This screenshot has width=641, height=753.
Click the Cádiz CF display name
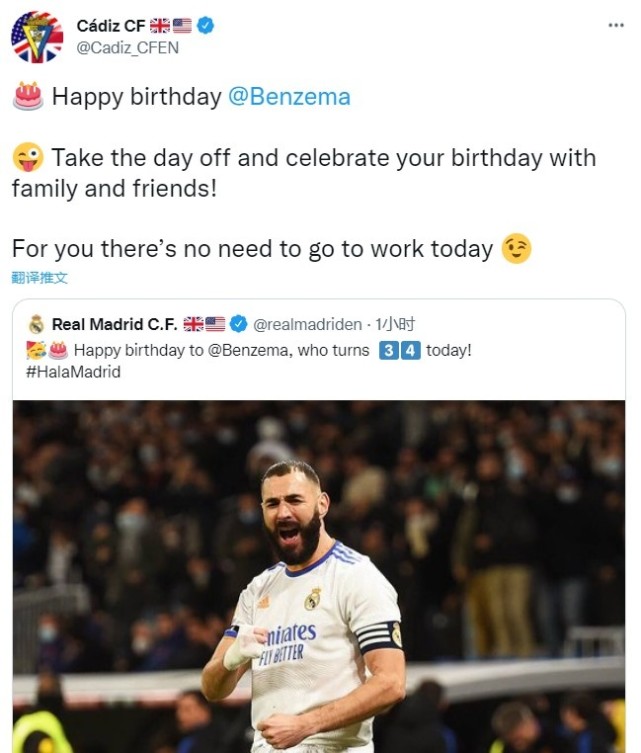110,26
